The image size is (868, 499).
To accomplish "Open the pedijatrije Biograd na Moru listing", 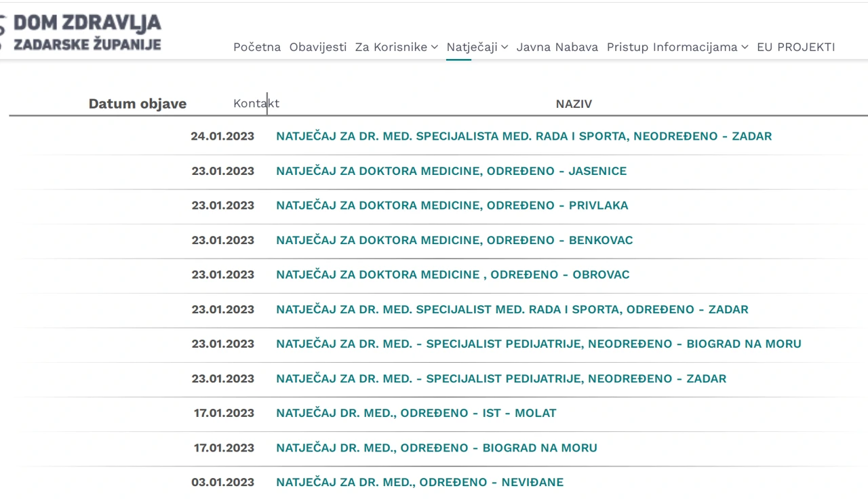I will (538, 344).
